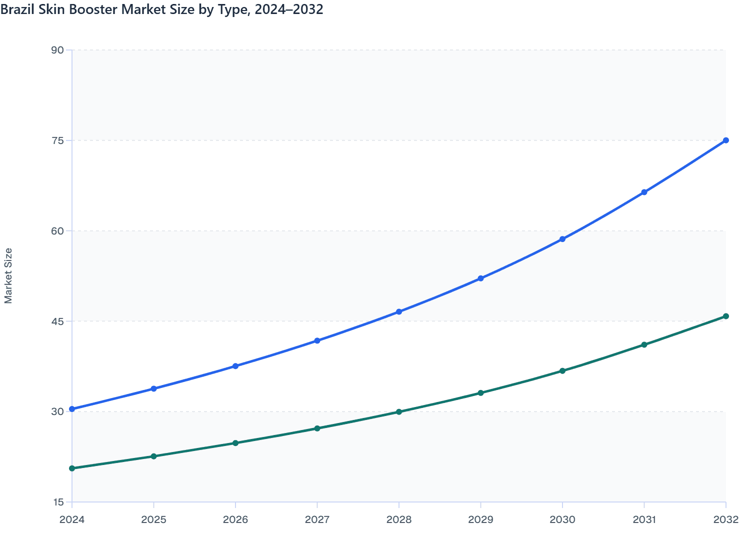Screen dimensions: 754x560
Task: Select the 60 y-axis tick label
Action: tap(58, 230)
